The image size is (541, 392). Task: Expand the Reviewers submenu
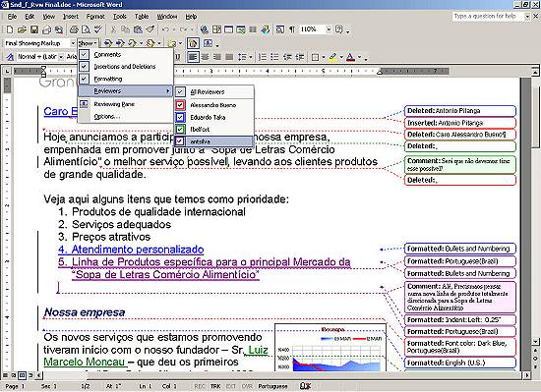pos(125,91)
